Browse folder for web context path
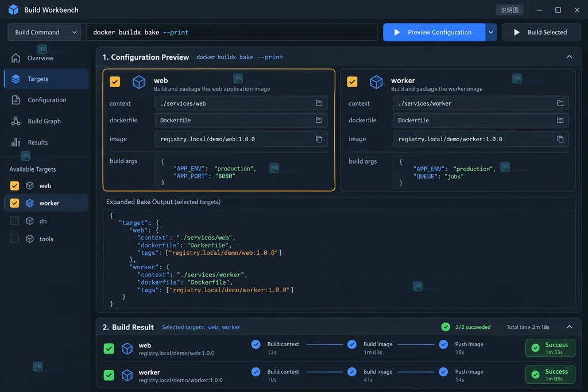 (319, 103)
